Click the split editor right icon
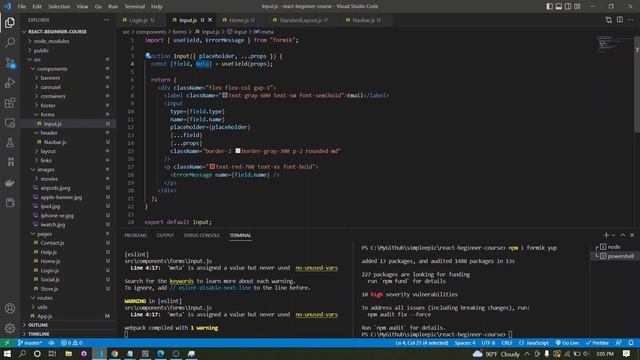The height and width of the screenshot is (360, 640). click(620, 20)
